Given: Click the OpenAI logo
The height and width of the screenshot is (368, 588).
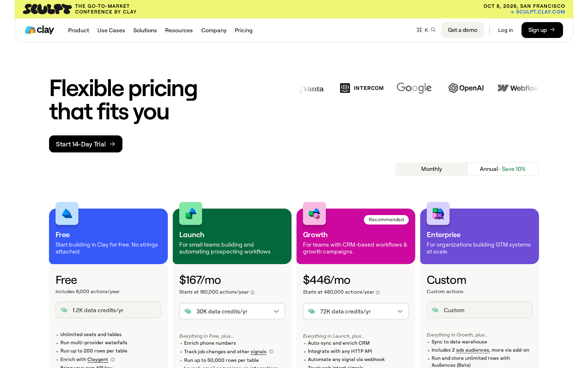Looking at the screenshot, I should 466,88.
